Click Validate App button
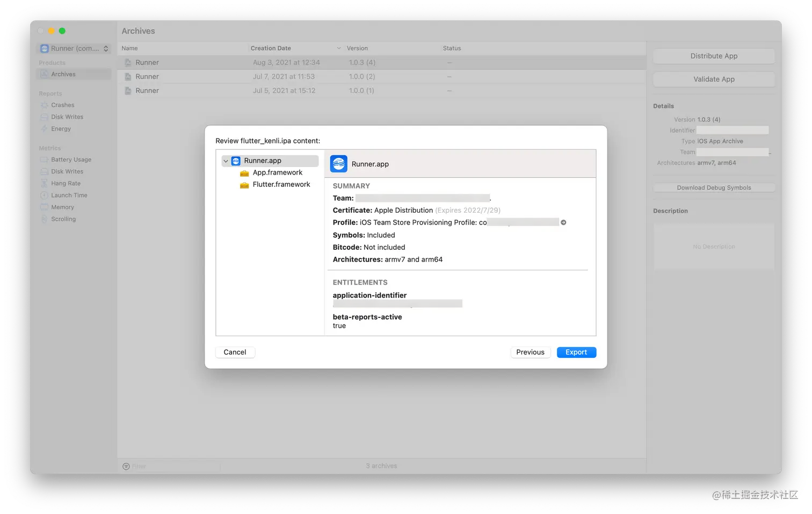812x514 pixels. click(x=714, y=79)
